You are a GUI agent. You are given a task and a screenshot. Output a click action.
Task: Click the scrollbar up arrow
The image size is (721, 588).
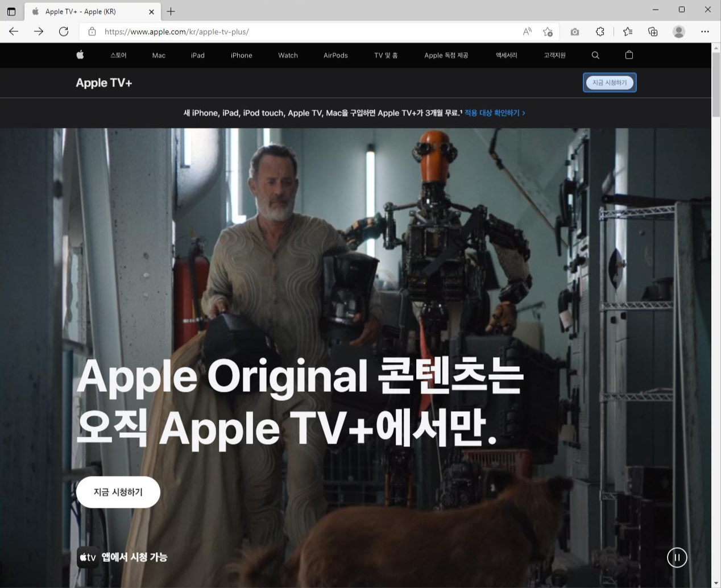pyautogui.click(x=716, y=48)
